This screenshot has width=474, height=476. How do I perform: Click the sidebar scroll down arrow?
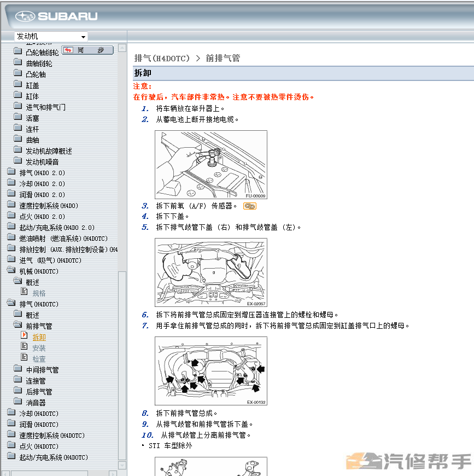(x=122, y=465)
